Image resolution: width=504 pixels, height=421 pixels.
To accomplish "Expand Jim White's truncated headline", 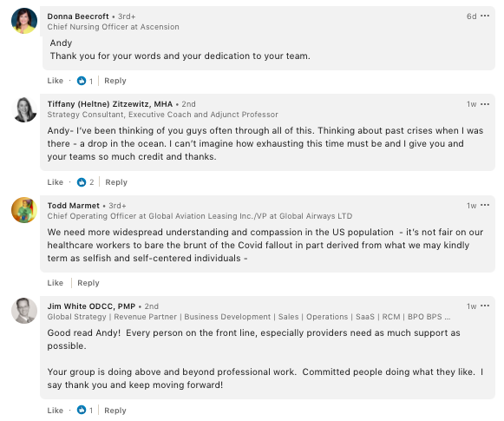I will pos(448,317).
